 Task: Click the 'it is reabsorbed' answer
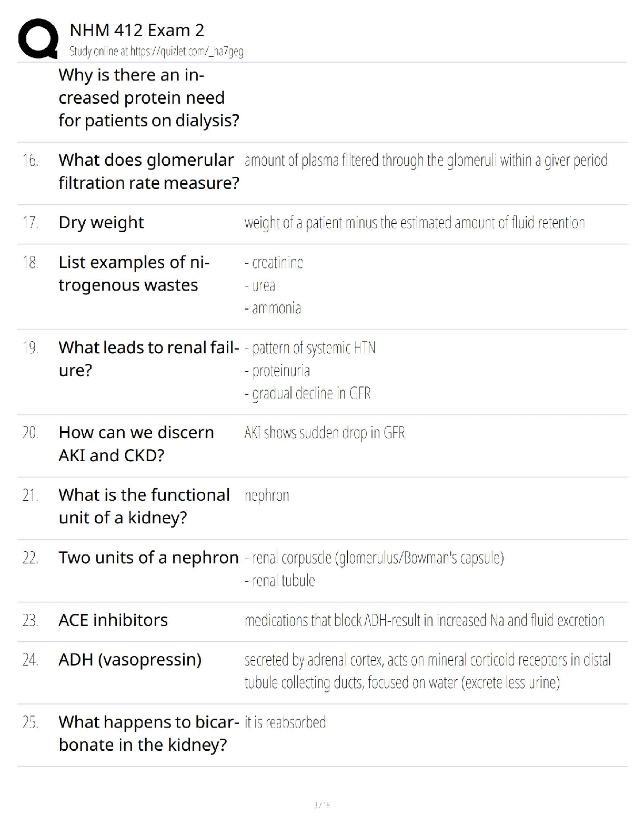pos(285,722)
